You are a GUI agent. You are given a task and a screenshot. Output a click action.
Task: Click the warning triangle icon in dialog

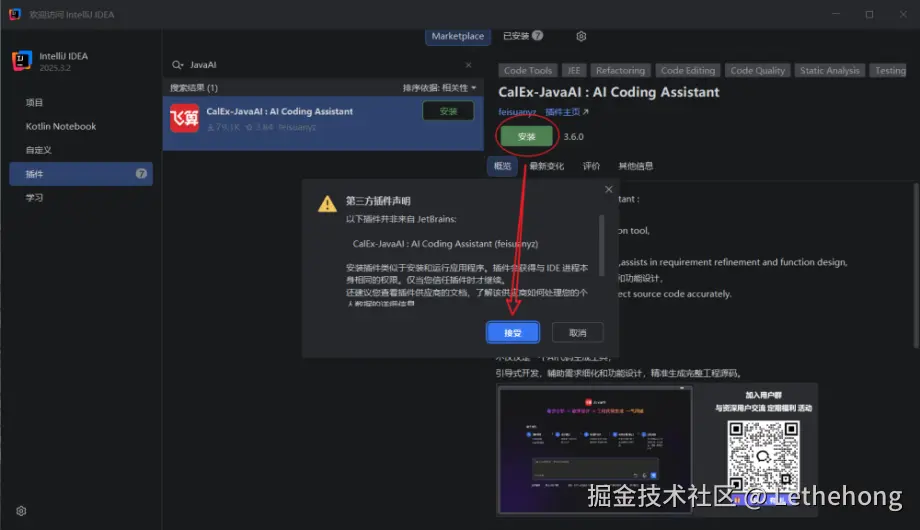(327, 204)
